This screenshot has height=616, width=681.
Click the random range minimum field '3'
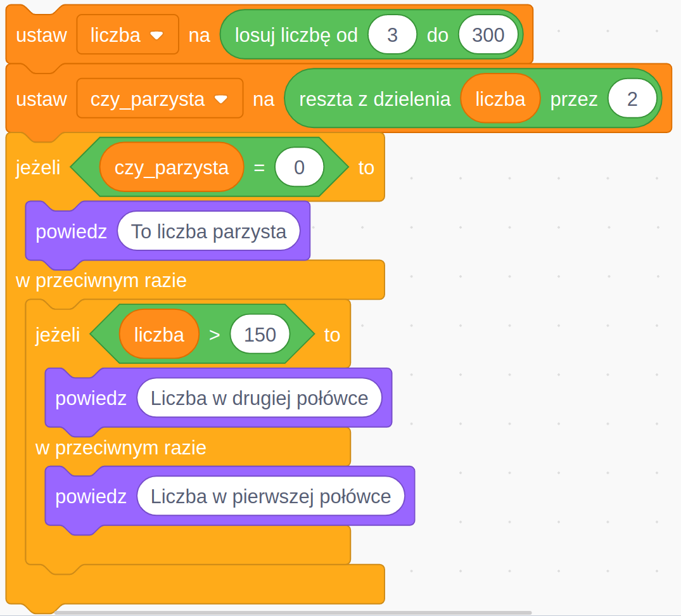click(x=392, y=35)
